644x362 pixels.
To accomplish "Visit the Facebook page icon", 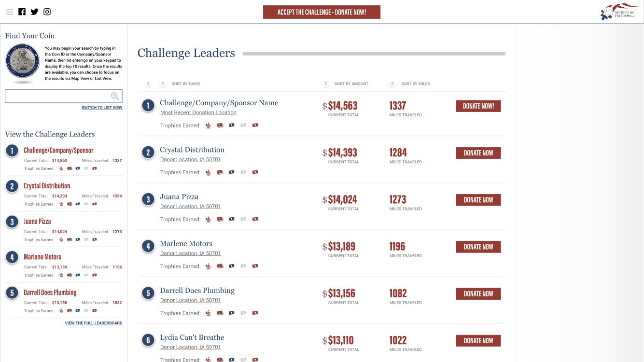I will [x=22, y=12].
